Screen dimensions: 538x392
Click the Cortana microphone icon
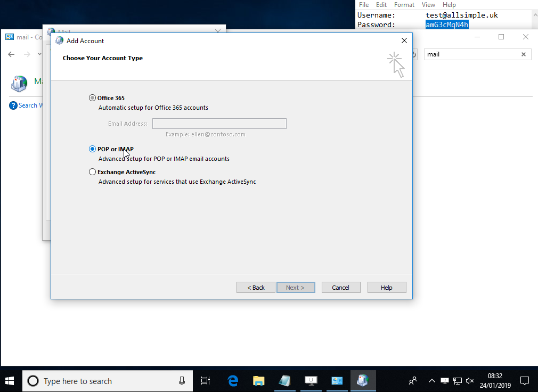tap(182, 381)
